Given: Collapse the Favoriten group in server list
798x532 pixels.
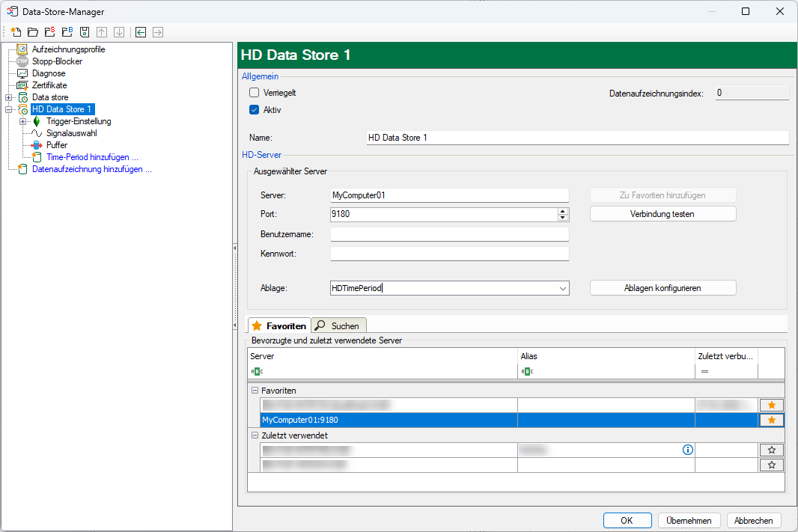Looking at the screenshot, I should coord(255,391).
